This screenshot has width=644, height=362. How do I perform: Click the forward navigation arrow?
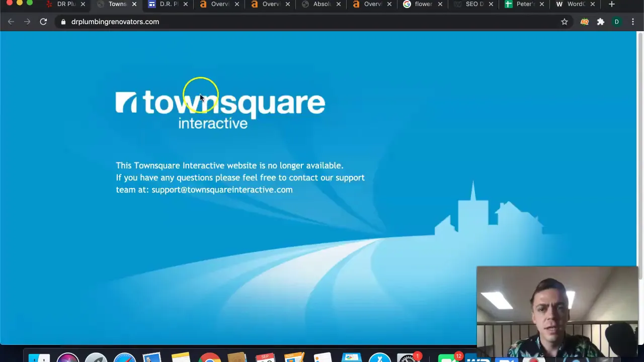(27, 22)
